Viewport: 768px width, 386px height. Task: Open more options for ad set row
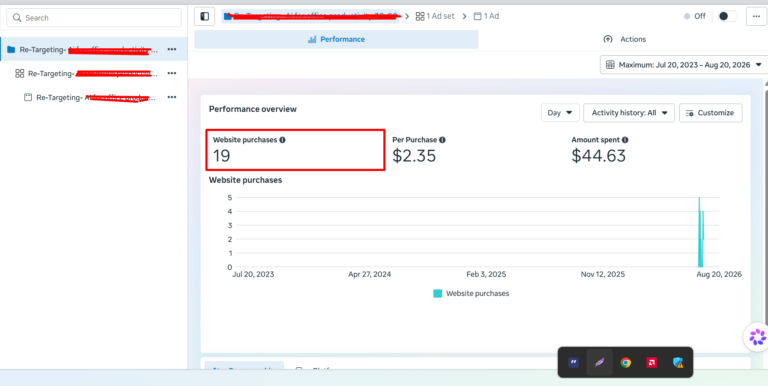pyautogui.click(x=172, y=73)
